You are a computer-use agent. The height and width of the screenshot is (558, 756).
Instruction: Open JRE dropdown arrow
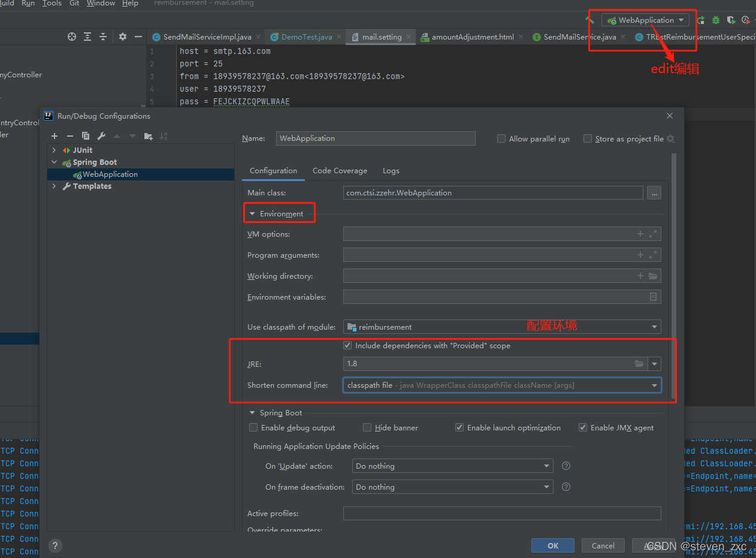coord(655,364)
